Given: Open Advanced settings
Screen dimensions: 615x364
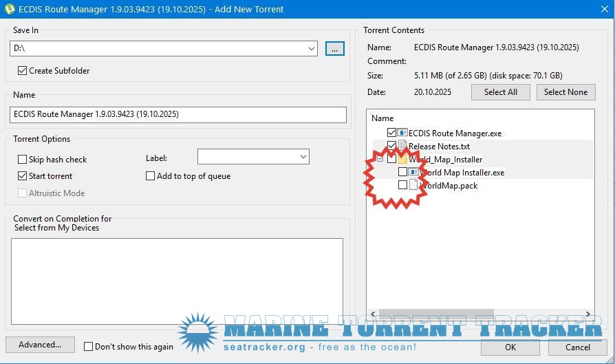Looking at the screenshot, I should point(40,345).
